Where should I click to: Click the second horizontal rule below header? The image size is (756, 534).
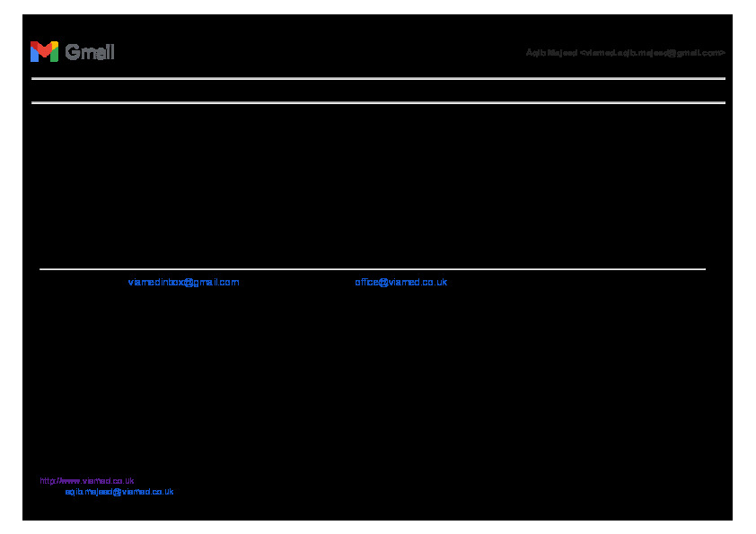[377, 103]
